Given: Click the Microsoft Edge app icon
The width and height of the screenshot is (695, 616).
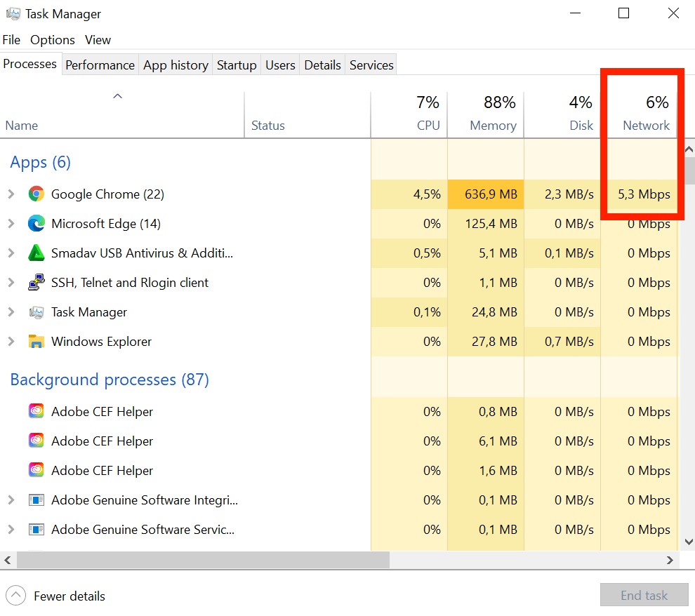Looking at the screenshot, I should coord(37,224).
